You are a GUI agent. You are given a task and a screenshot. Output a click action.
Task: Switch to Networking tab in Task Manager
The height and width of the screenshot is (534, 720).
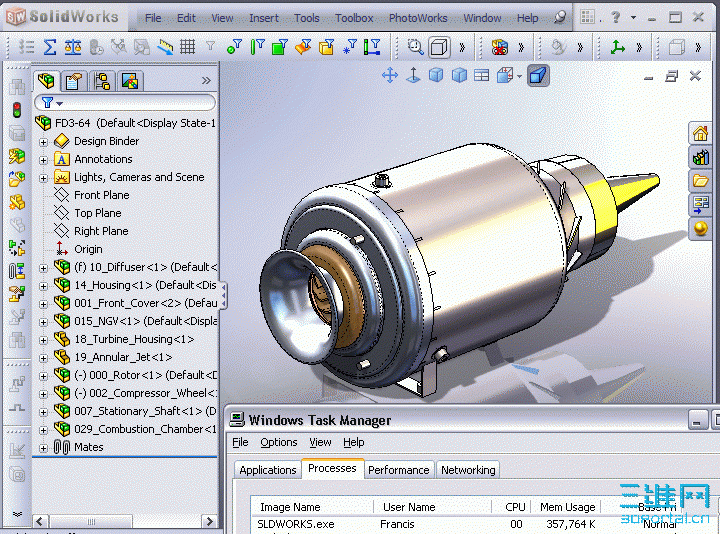pyautogui.click(x=468, y=470)
